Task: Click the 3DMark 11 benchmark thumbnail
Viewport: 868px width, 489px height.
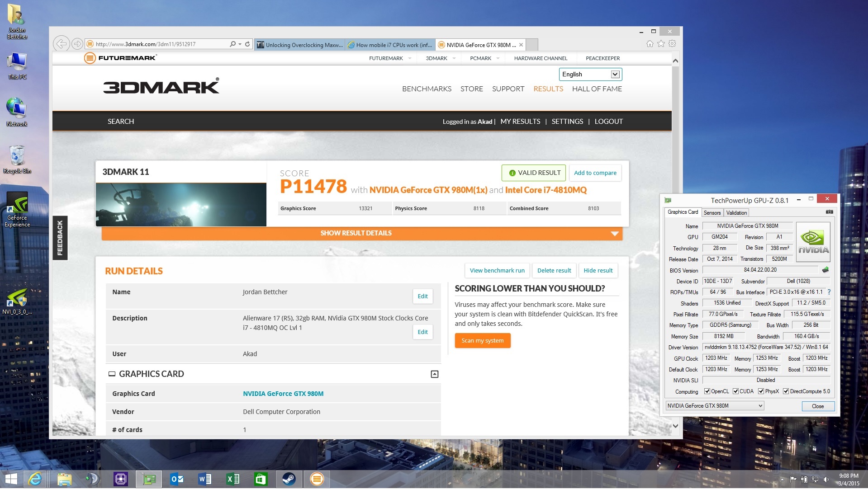Action: pyautogui.click(x=181, y=204)
